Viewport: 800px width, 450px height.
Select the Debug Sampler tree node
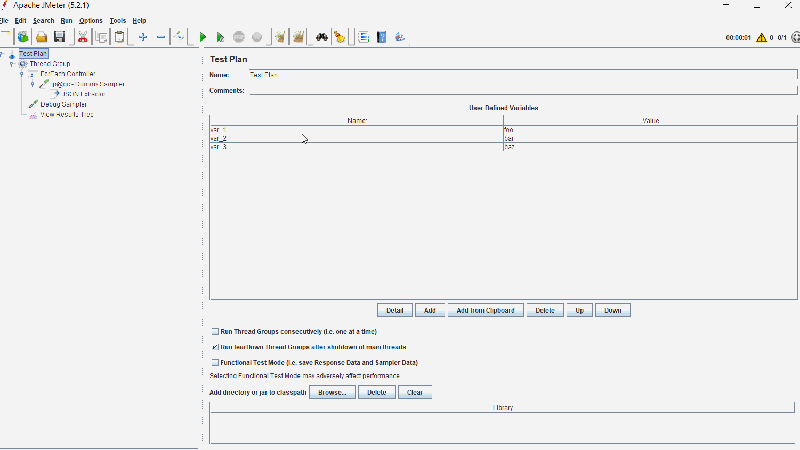pos(63,104)
